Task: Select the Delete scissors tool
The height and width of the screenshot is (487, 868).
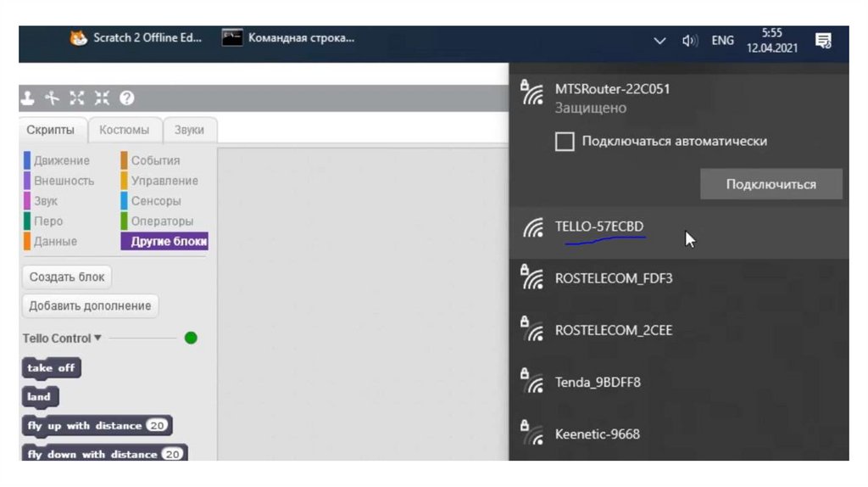Action: (x=52, y=98)
